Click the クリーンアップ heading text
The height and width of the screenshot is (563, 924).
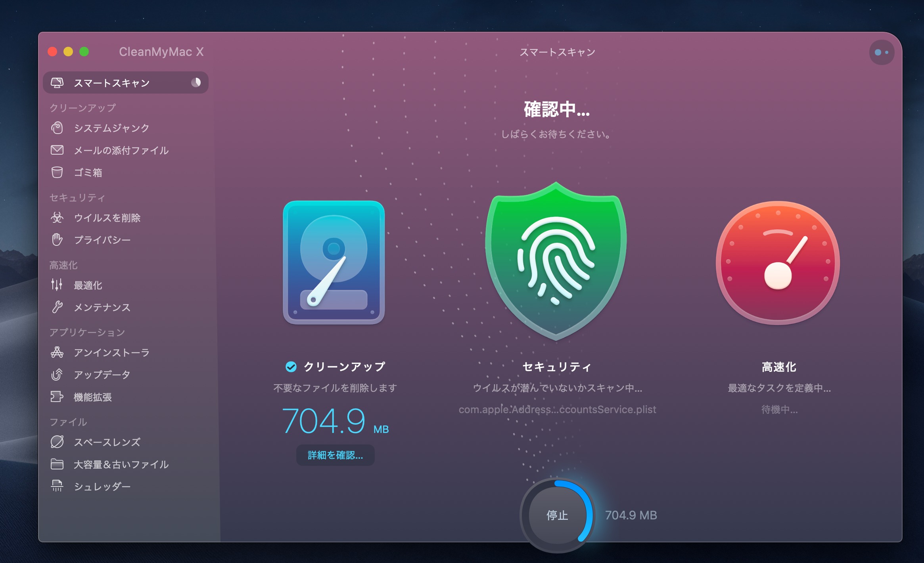pyautogui.click(x=344, y=367)
